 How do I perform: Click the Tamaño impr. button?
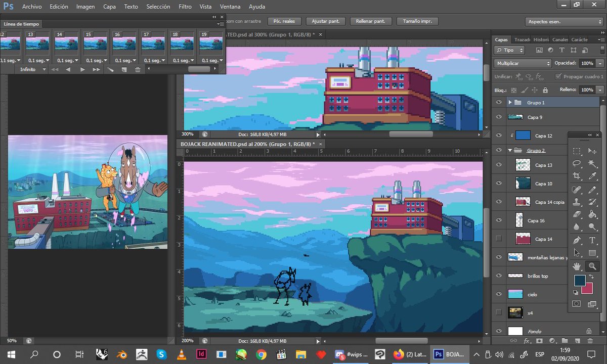[417, 21]
